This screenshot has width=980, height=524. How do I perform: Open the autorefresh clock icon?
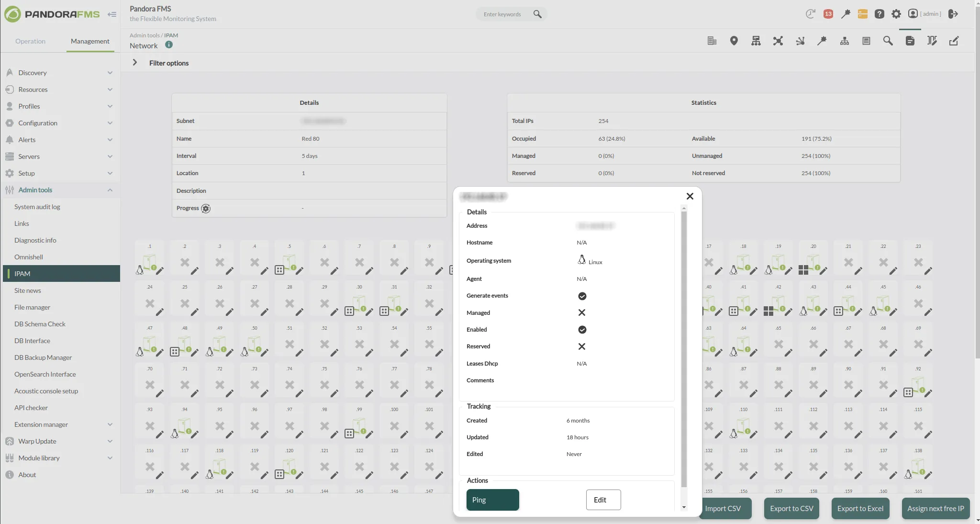coord(810,14)
